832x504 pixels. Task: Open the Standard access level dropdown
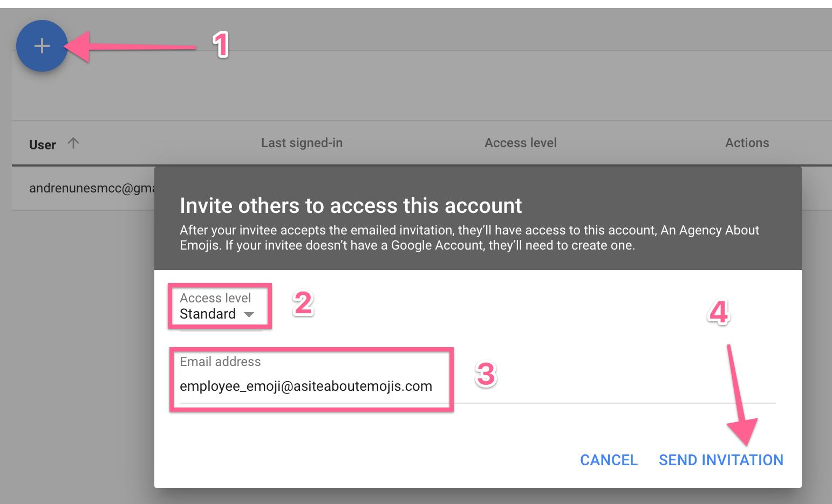pos(216,314)
